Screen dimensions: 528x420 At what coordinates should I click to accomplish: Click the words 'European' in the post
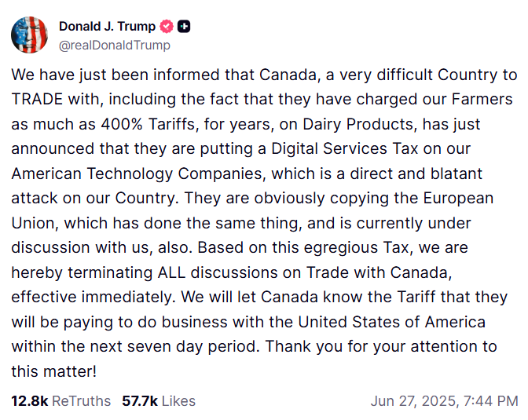(x=458, y=198)
